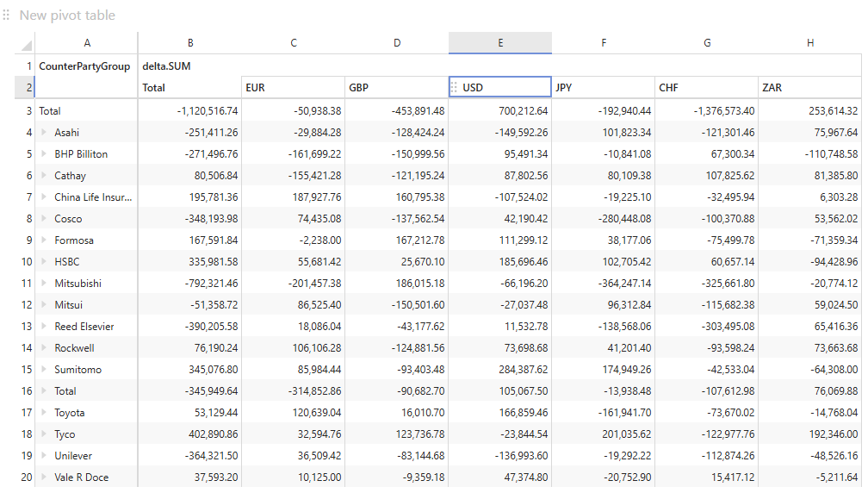The image size is (868, 493).
Task: Click the New pivot table title
Action: click(67, 15)
